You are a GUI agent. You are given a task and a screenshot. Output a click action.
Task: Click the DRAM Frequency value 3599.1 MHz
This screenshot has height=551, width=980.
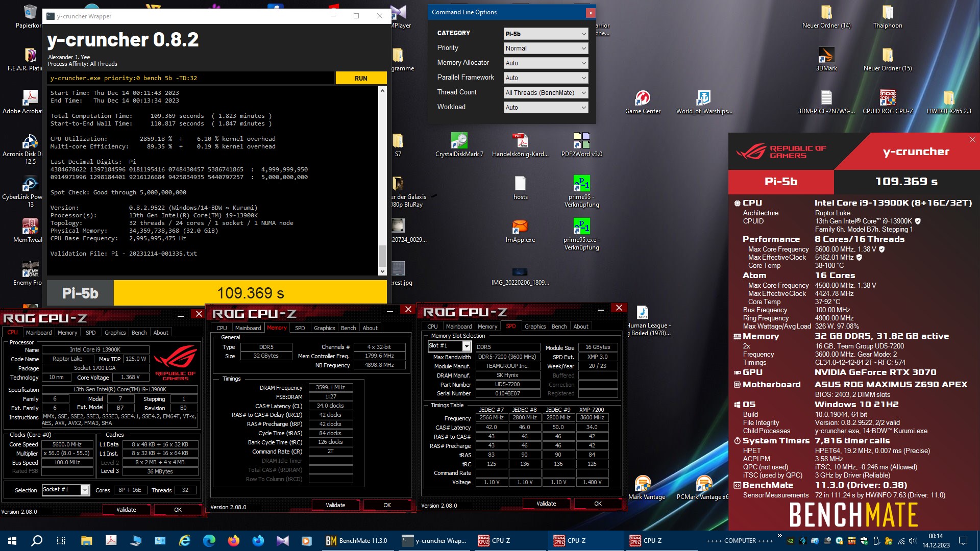pyautogui.click(x=330, y=388)
